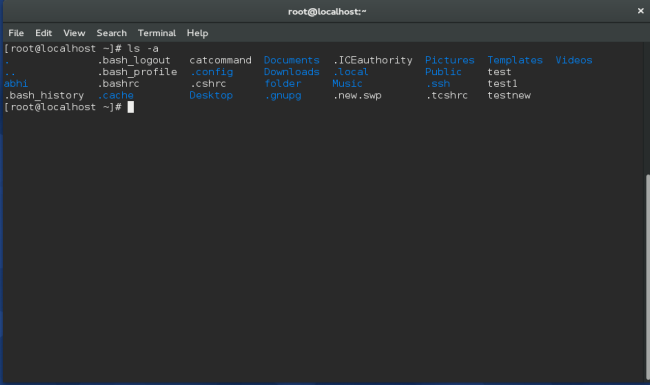Image resolution: width=650 pixels, height=385 pixels.
Task: Click the window title root@localhost
Action: click(327, 12)
